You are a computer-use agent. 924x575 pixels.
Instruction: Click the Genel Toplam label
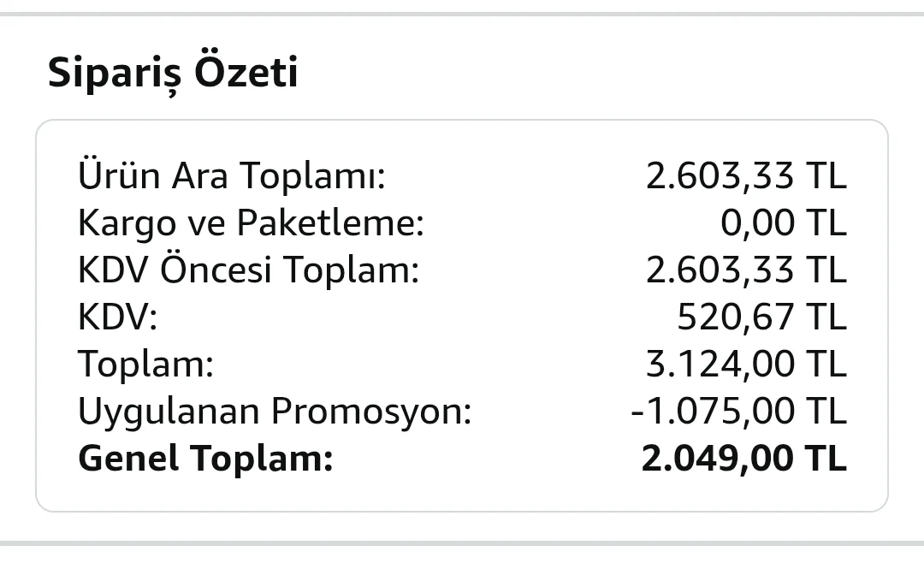tap(204, 459)
